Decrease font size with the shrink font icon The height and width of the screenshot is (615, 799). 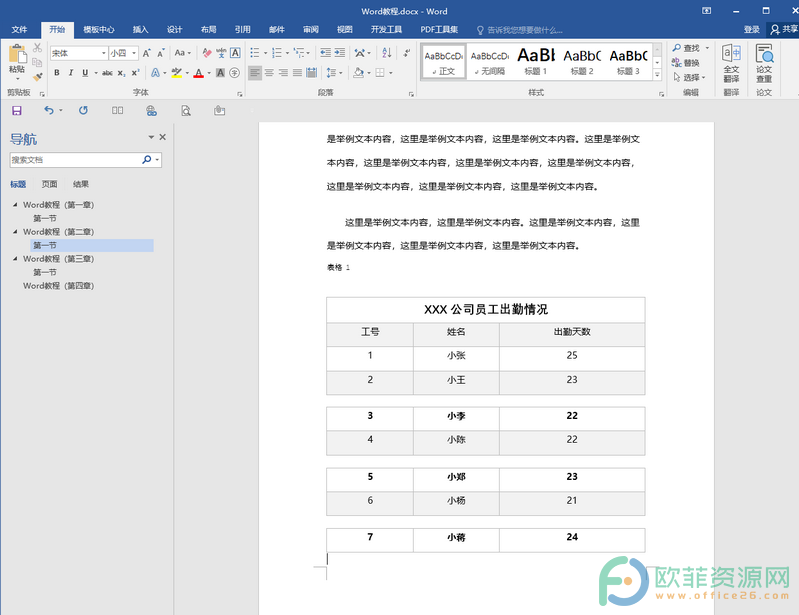[x=161, y=53]
